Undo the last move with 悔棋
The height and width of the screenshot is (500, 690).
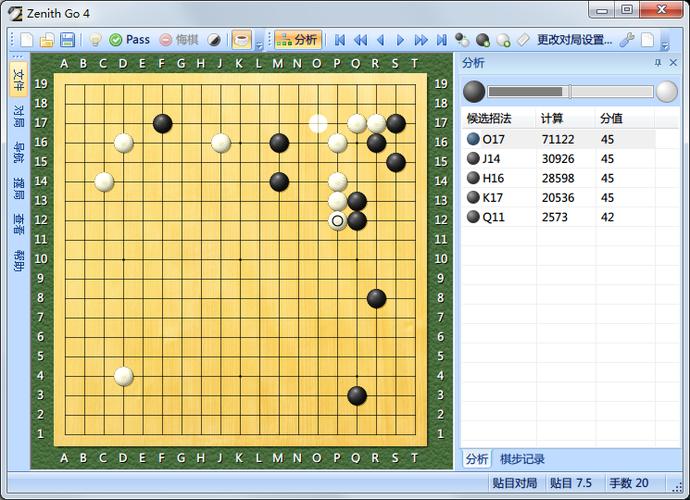tap(179, 40)
